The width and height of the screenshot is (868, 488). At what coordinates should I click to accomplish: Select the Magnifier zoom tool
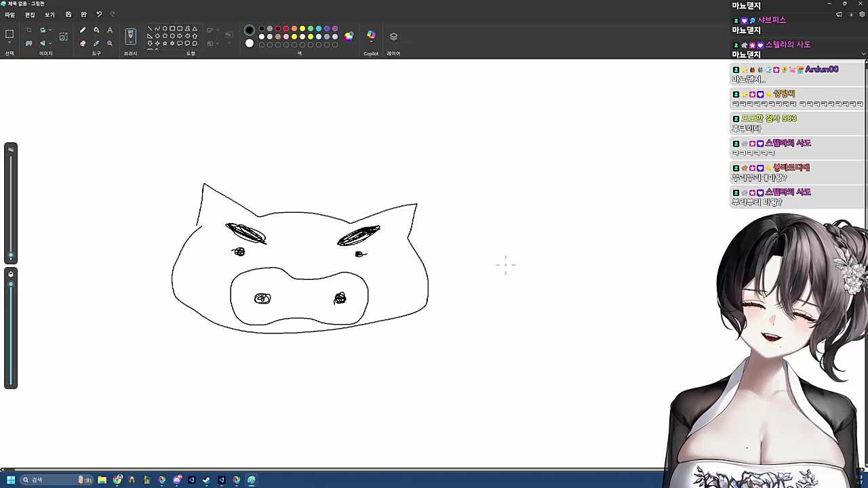tap(110, 43)
